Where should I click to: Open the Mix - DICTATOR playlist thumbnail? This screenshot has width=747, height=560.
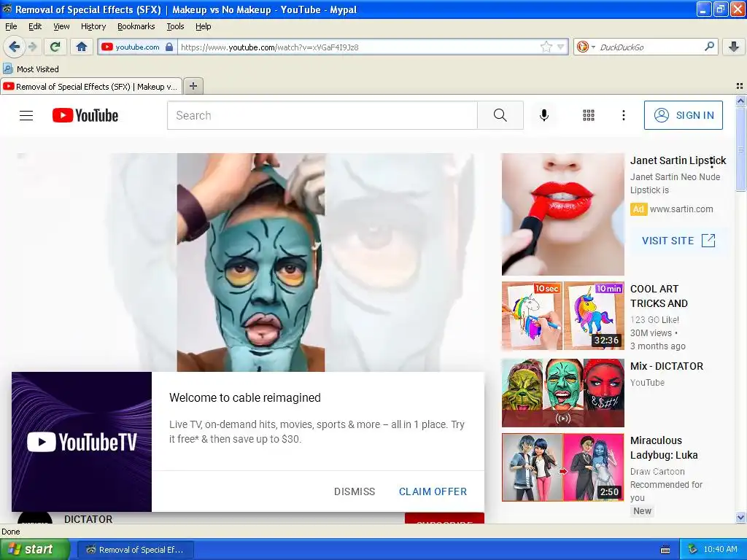tap(562, 393)
